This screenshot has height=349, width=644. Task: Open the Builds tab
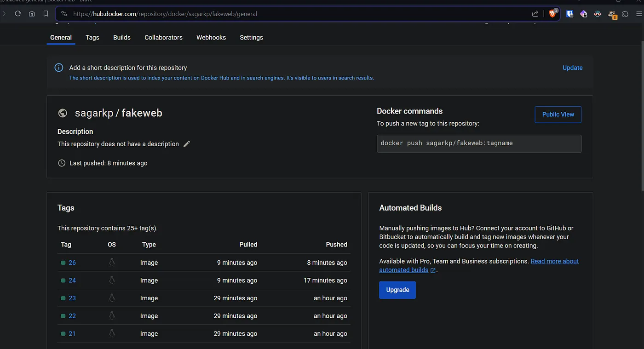point(122,38)
